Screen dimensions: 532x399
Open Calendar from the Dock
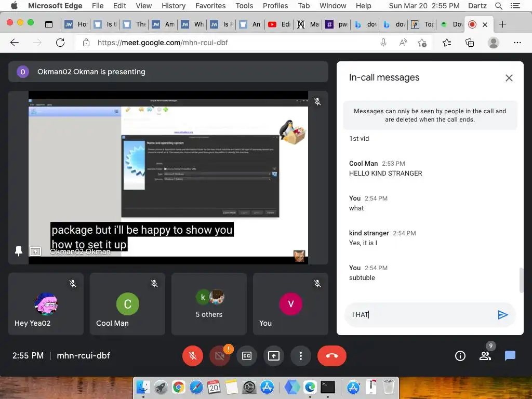pos(214,387)
